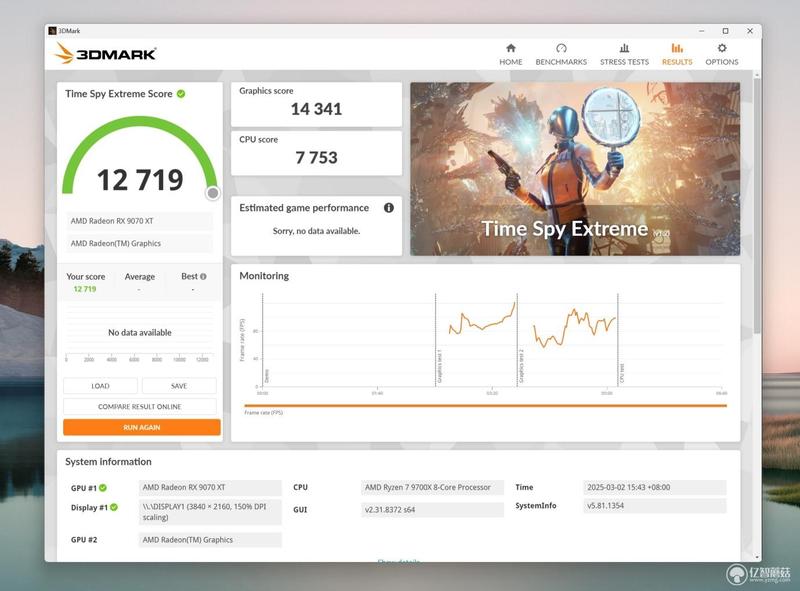Click the SystemInfo version v5.81.1354
Screen dimensions: 800x591
pos(655,506)
